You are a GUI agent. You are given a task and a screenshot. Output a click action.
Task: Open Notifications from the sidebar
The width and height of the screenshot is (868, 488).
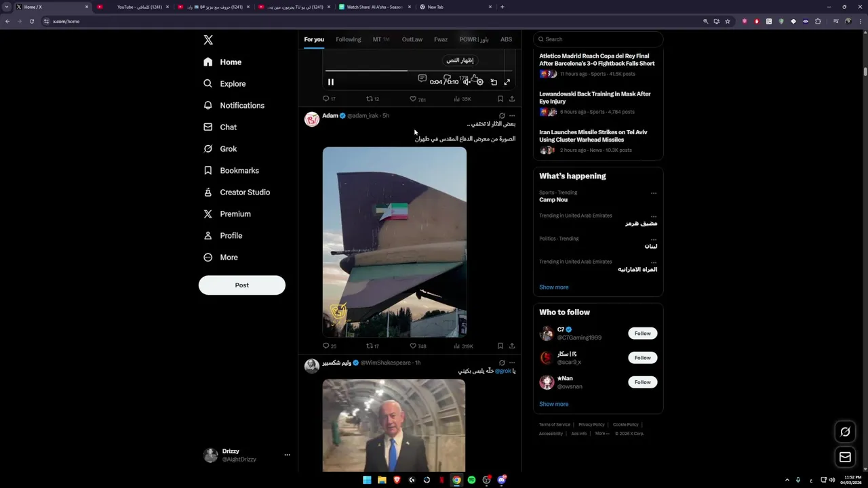[235, 105]
